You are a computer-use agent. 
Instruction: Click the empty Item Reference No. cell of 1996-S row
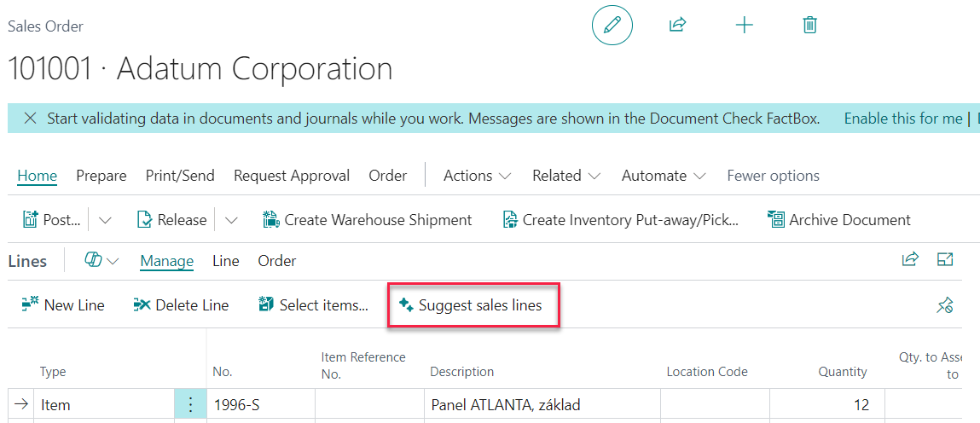pos(368,405)
